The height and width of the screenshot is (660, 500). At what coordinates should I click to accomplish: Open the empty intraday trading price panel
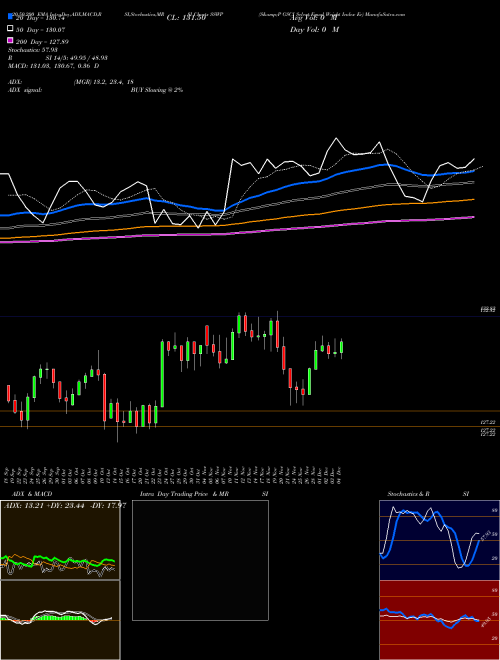click(200, 560)
